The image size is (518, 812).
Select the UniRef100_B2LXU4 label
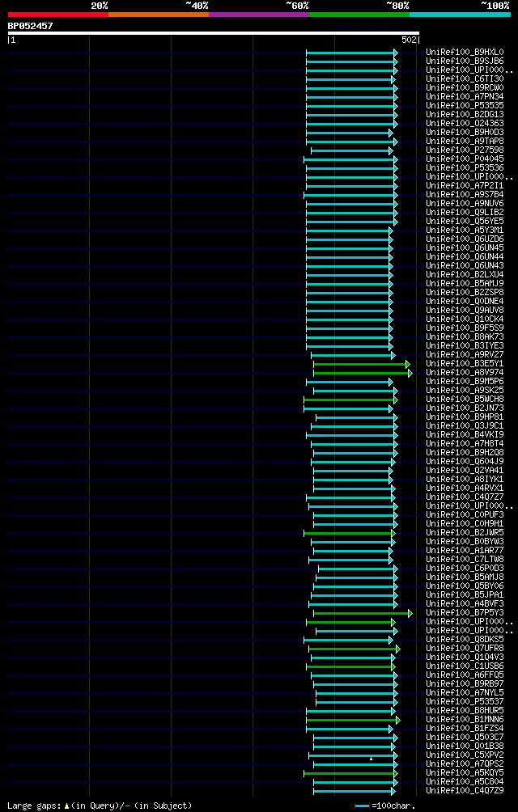click(x=465, y=274)
